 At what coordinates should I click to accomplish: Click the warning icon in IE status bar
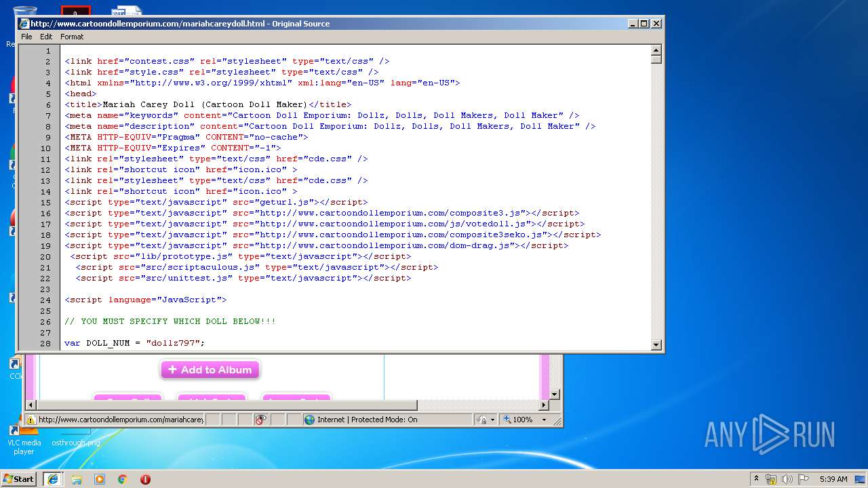(31, 420)
